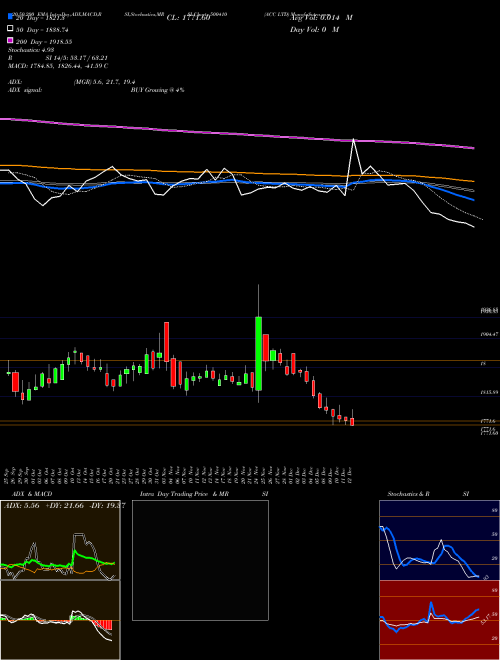
Task: Click the white price line's spike in the upper chart
Action: 353,140
